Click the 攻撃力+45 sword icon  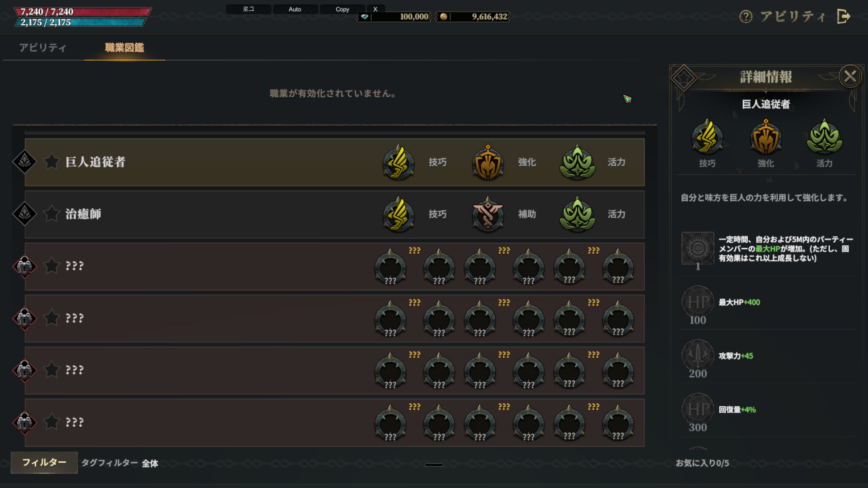pyautogui.click(x=698, y=355)
